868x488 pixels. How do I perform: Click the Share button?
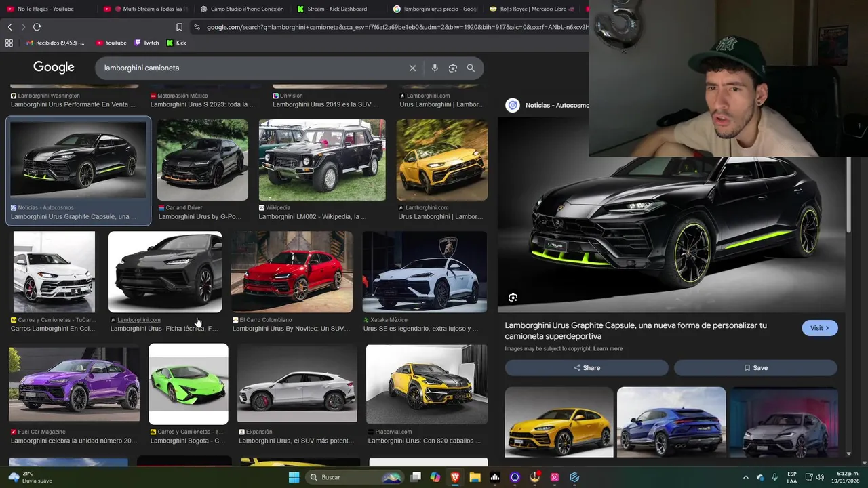click(x=587, y=367)
